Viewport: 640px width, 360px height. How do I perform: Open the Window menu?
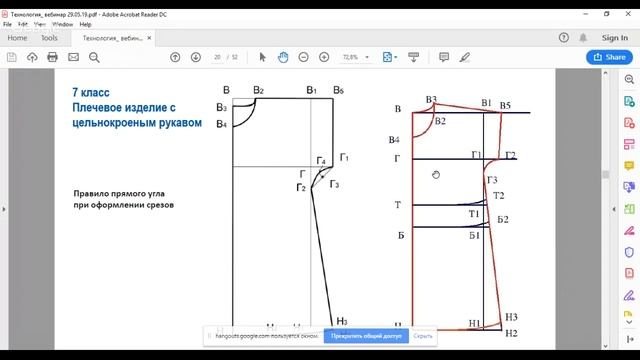[x=62, y=24]
